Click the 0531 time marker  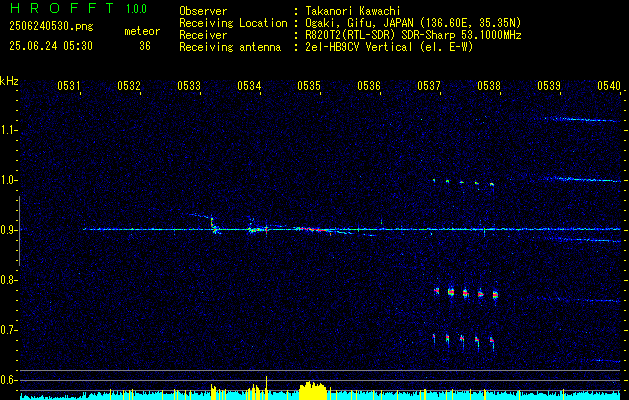tap(69, 85)
